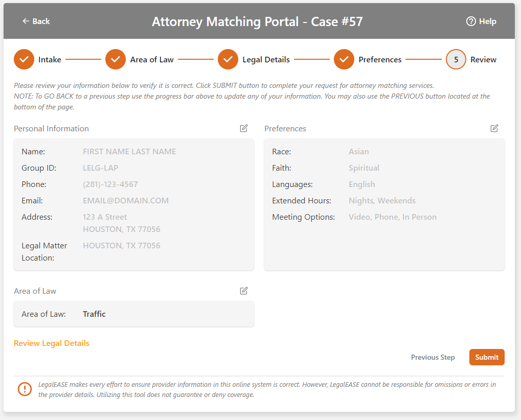521x420 pixels.
Task: Open the Review step label
Action: [483, 60]
